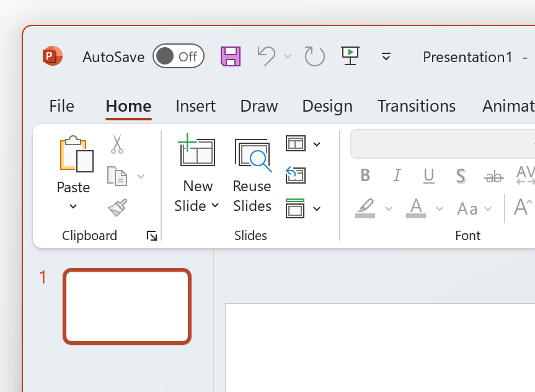The image size is (535, 392).
Task: Reset the current slide layout
Action: [296, 176]
